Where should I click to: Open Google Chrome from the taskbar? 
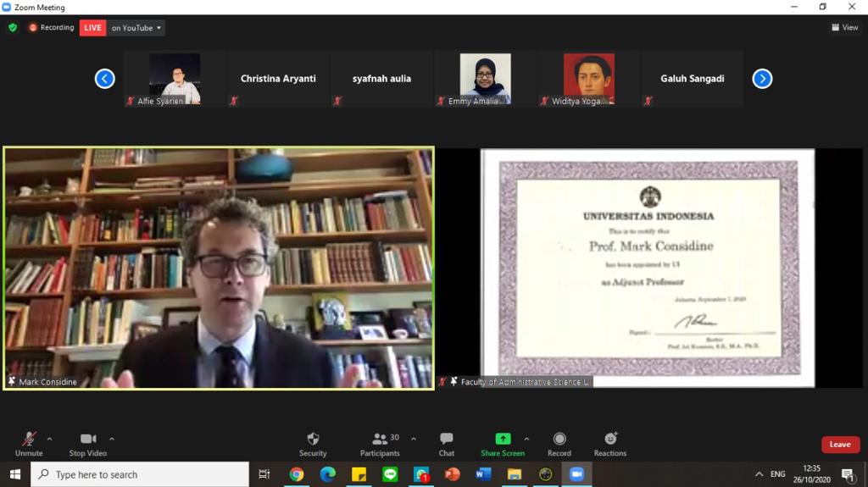pyautogui.click(x=296, y=474)
